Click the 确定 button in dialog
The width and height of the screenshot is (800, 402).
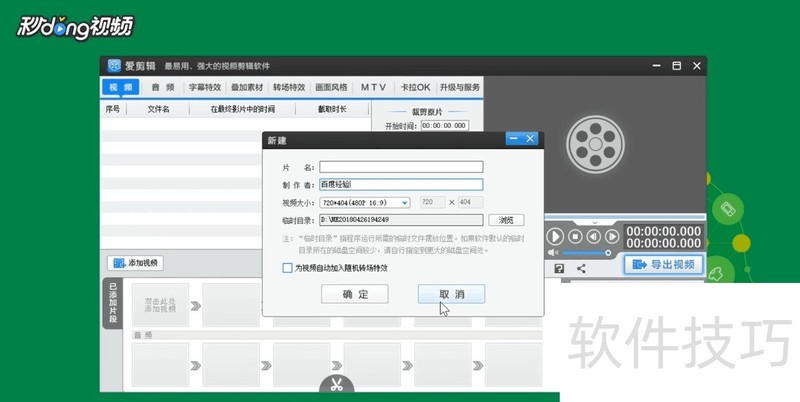354,294
